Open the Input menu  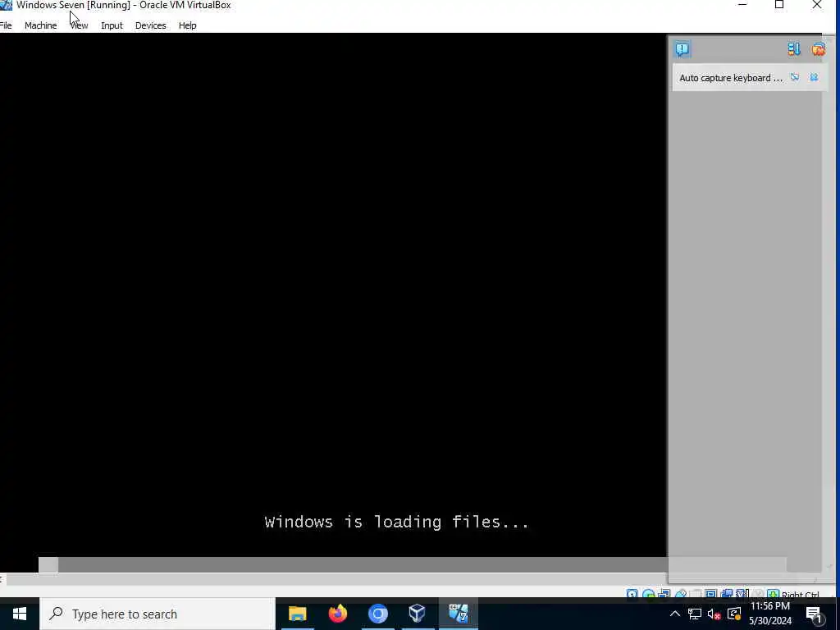(x=112, y=25)
